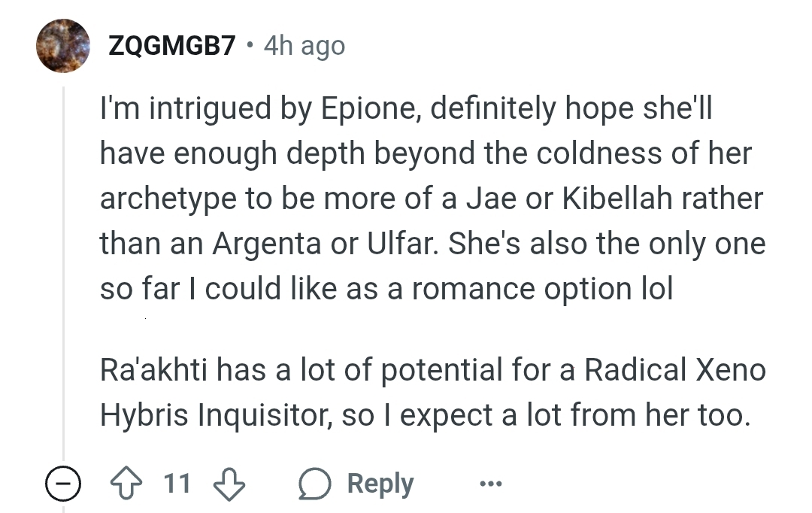The width and height of the screenshot is (812, 513).
Task: Collapse the comment using the minus circle
Action: [x=63, y=484]
